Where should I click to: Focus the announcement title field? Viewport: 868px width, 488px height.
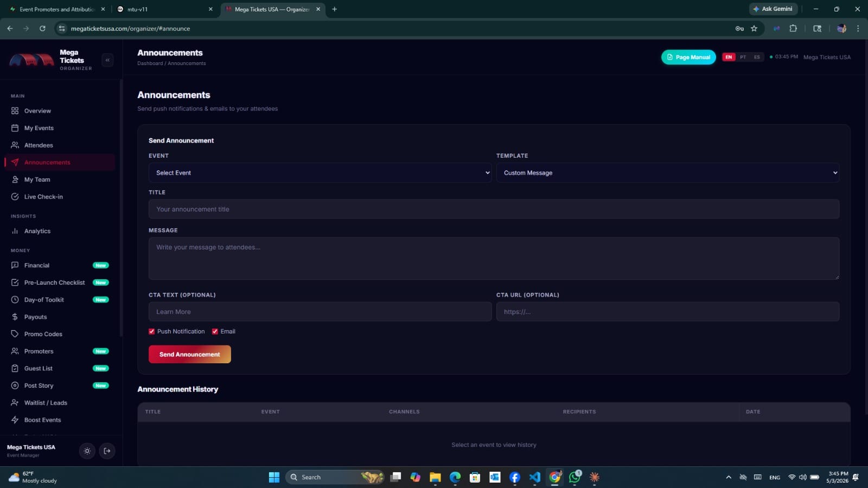(x=494, y=209)
